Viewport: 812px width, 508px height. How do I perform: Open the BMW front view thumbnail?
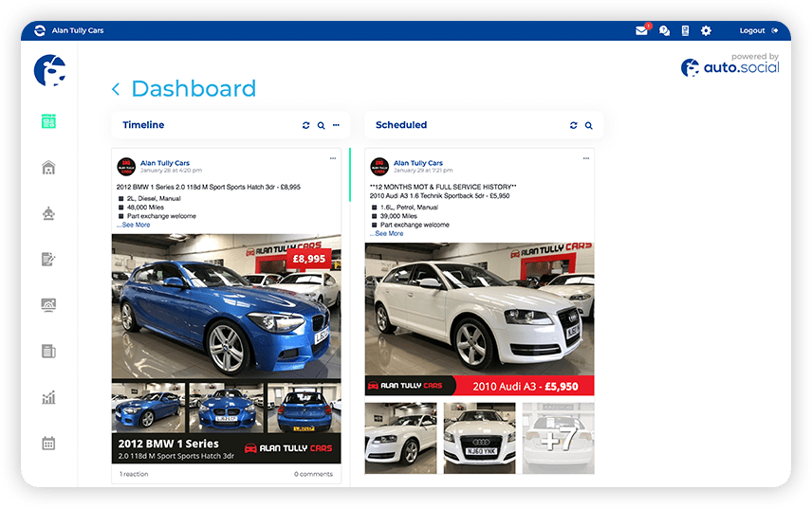(227, 408)
